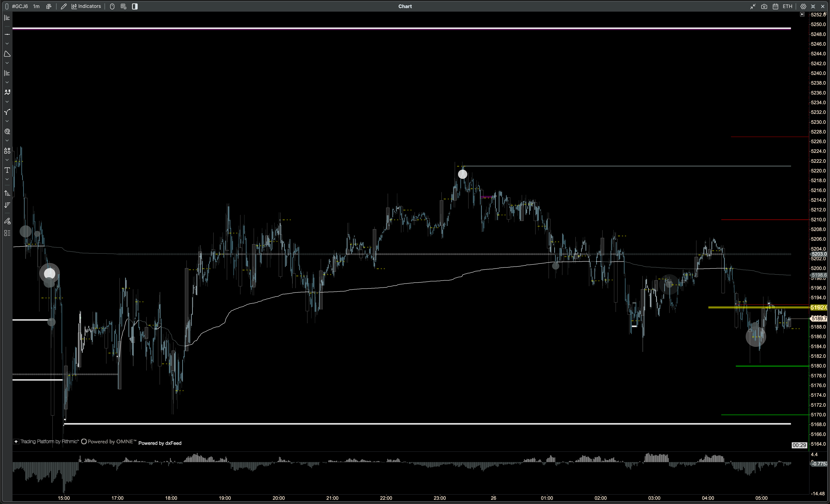Click the scroll-to-latest bar button
This screenshot has width=830, height=504.
802,15
